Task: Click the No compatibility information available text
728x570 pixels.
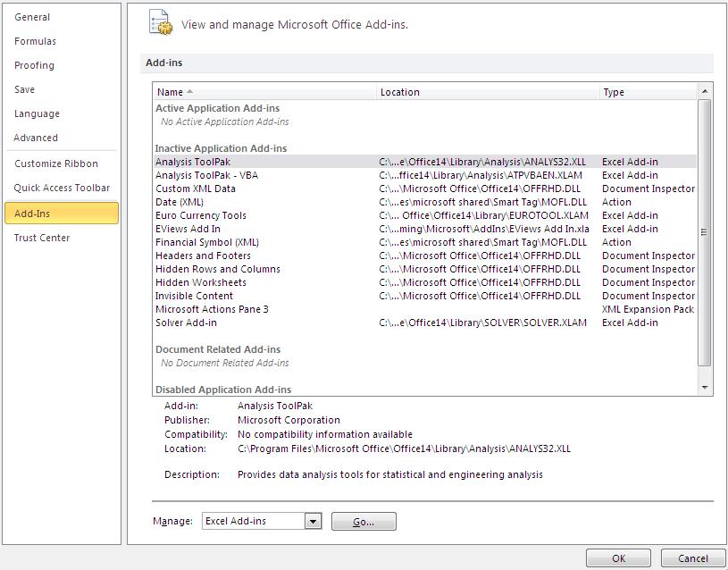Action: [325, 434]
